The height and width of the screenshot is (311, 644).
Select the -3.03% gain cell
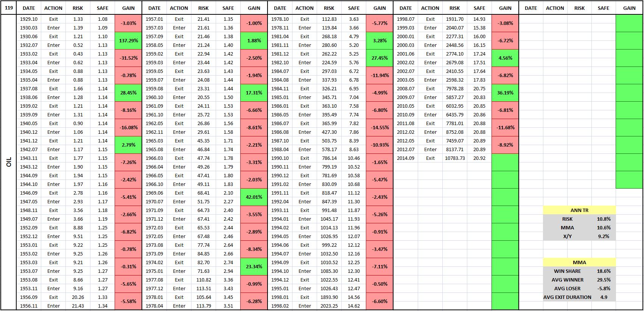[128, 23]
